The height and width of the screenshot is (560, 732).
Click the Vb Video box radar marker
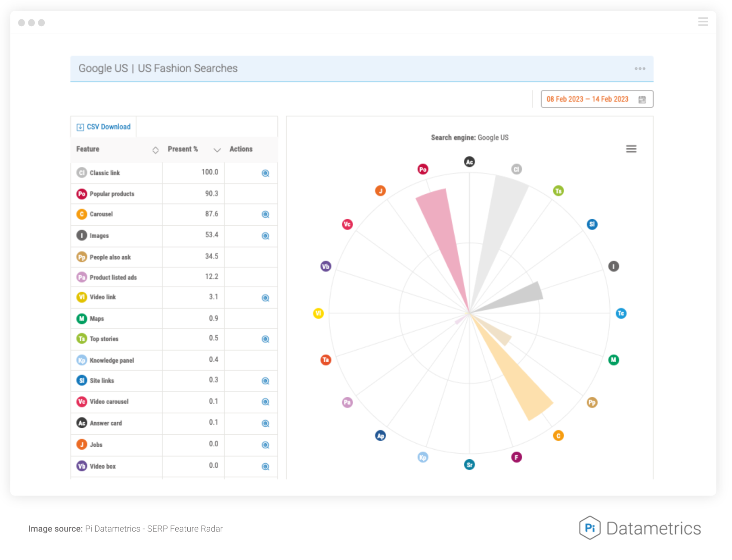(x=326, y=267)
